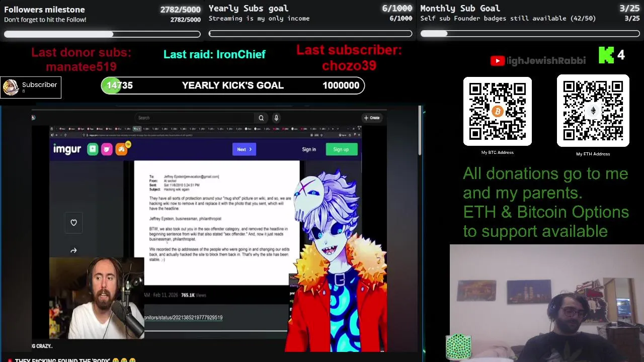This screenshot has width=644, height=362.
Task: Click the anime avatar character with mask
Action: pos(337,261)
